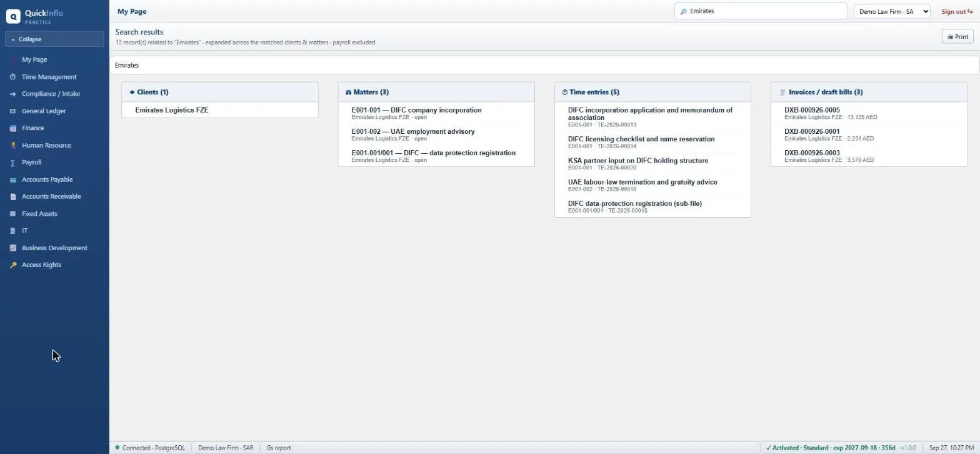Click the Access Rights key icon
This screenshot has width=980, height=454.
[12, 265]
